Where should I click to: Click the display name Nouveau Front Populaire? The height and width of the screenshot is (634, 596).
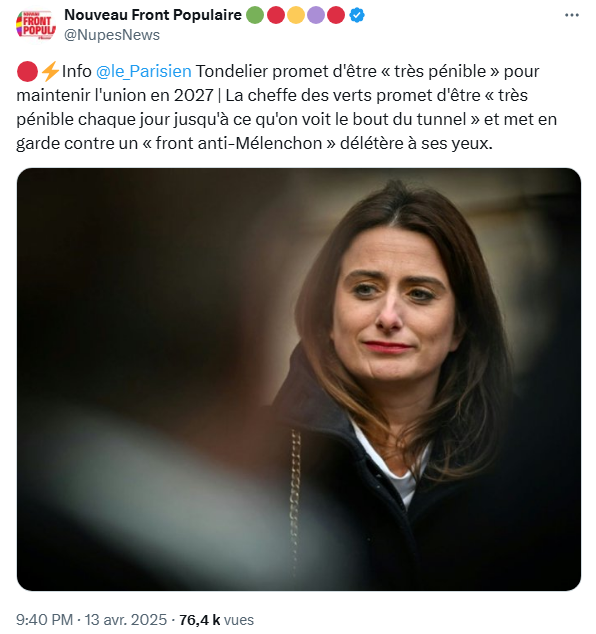[153, 15]
